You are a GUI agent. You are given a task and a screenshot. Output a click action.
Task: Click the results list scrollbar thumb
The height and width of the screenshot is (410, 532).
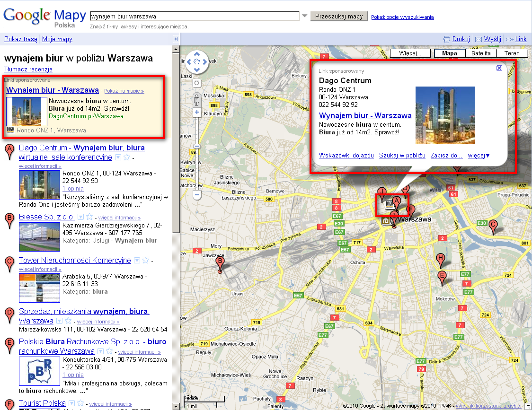point(176,142)
